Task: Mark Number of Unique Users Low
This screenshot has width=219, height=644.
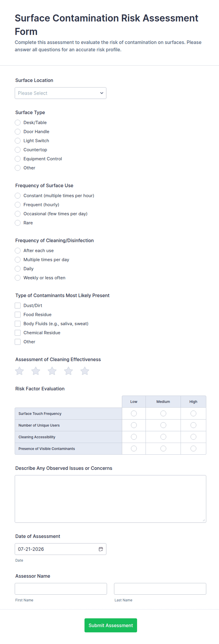Action: tap(134, 425)
